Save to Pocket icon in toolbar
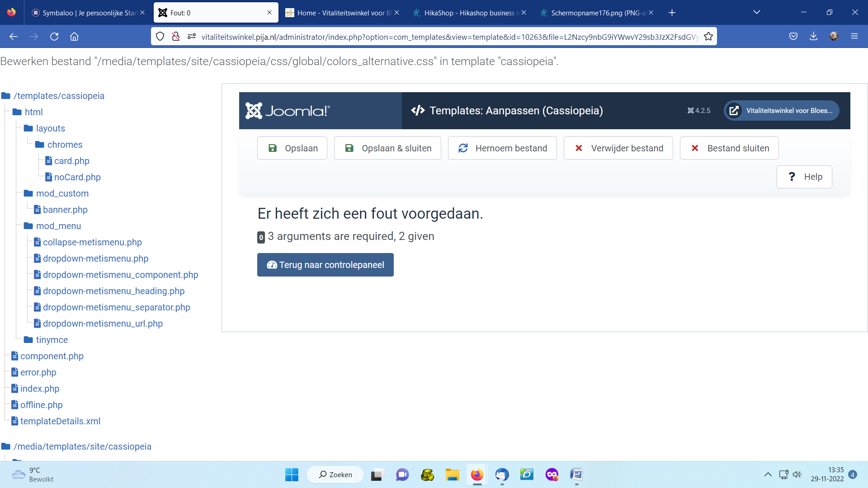Screen dimensions: 868x488 click(x=793, y=37)
